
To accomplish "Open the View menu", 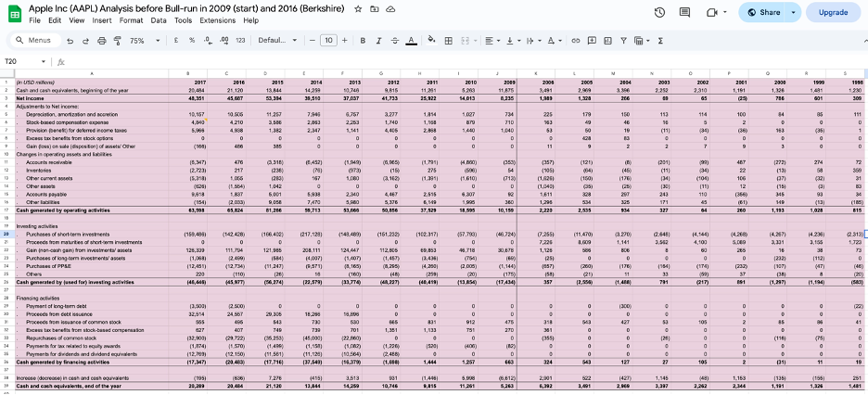I will [76, 20].
